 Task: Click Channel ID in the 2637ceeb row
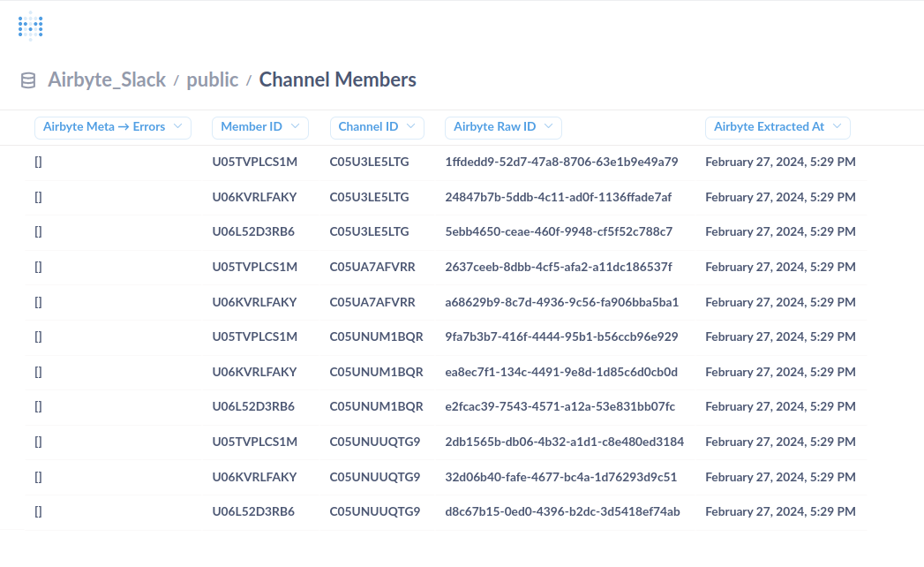(x=372, y=267)
